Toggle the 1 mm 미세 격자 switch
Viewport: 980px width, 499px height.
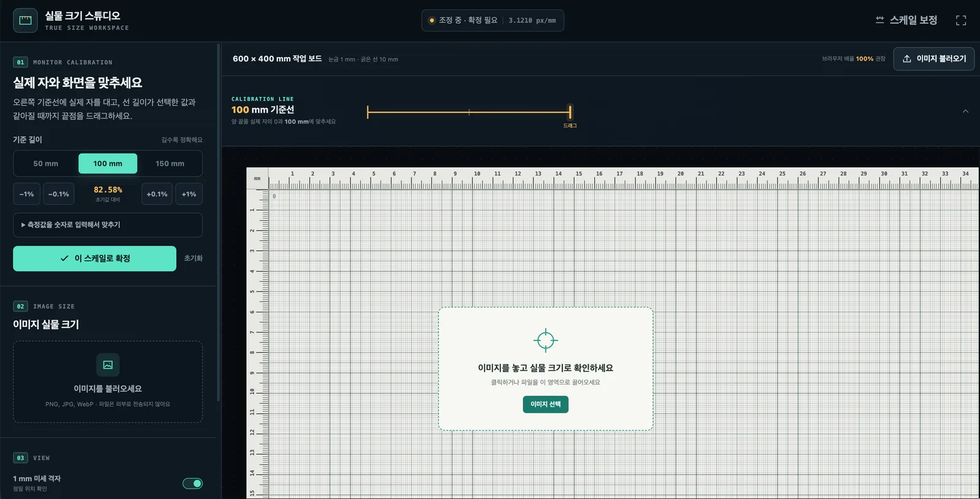192,484
